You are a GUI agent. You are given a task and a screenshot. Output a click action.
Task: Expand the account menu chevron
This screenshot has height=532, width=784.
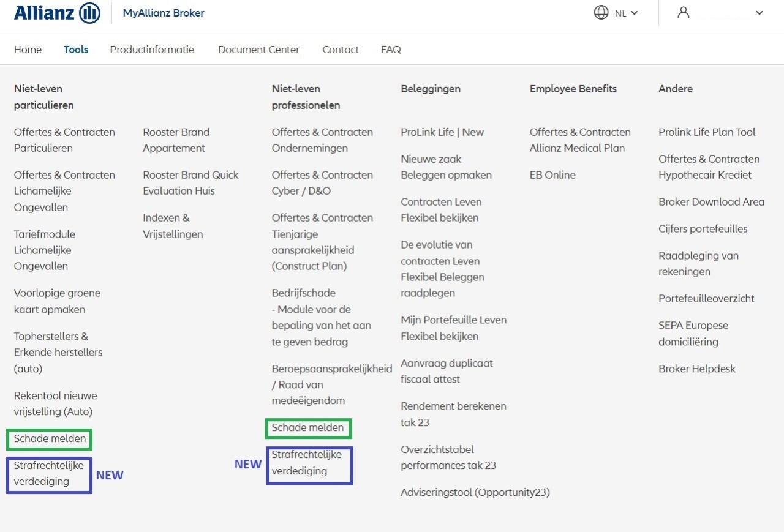pyautogui.click(x=759, y=13)
